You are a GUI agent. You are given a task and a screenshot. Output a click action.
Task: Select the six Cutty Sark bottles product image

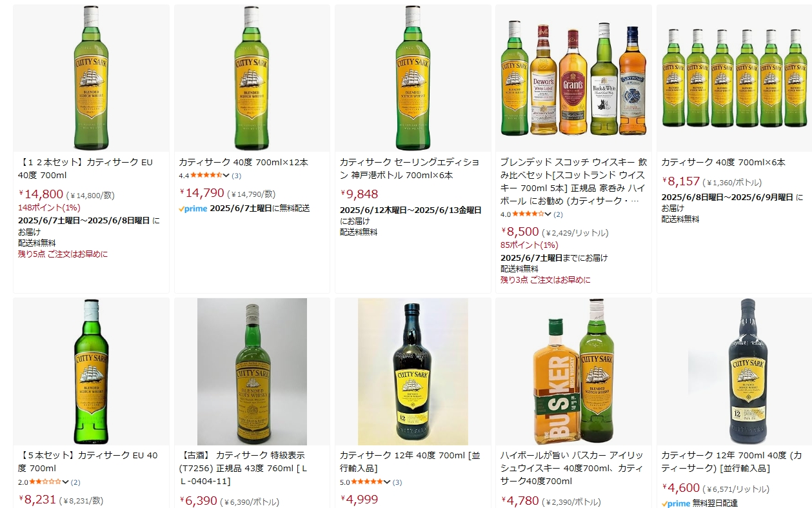point(734,78)
